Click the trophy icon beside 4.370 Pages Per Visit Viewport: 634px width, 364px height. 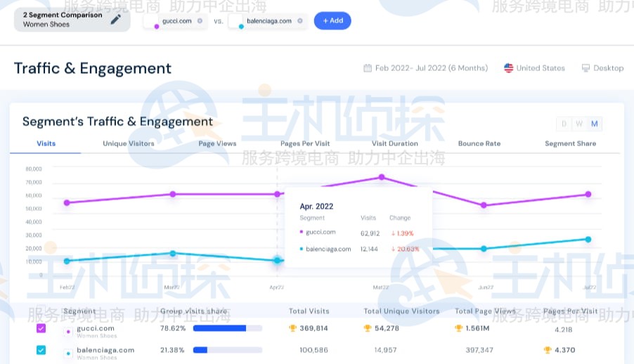pyautogui.click(x=548, y=350)
